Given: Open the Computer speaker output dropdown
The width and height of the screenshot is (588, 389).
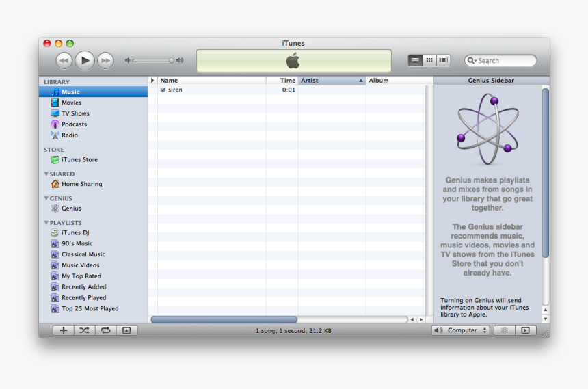Looking at the screenshot, I should (x=461, y=330).
